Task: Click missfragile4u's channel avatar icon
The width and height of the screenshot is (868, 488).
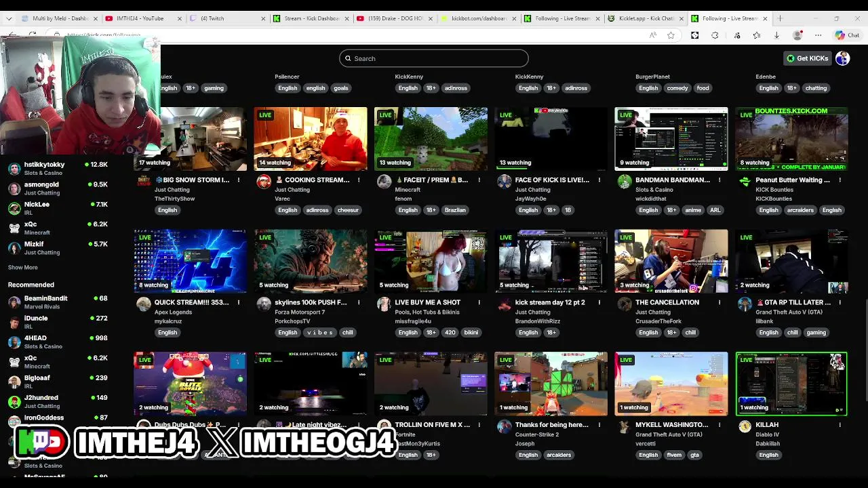Action: 384,304
